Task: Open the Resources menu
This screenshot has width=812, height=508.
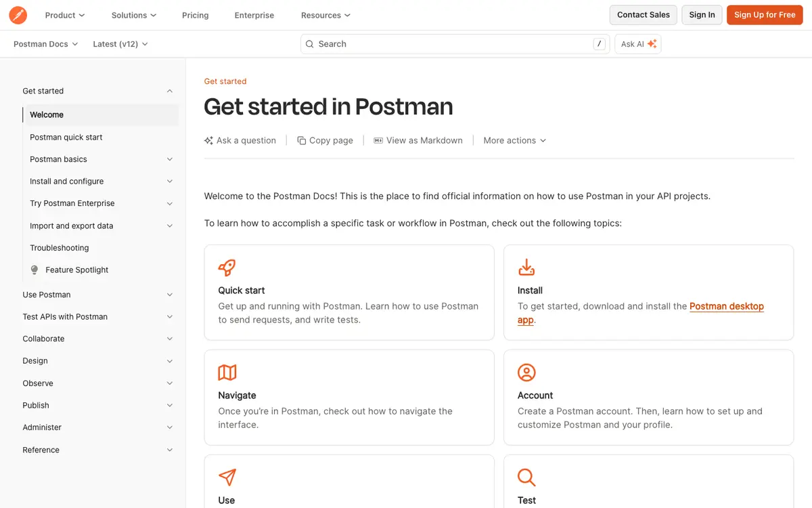Action: coord(326,15)
